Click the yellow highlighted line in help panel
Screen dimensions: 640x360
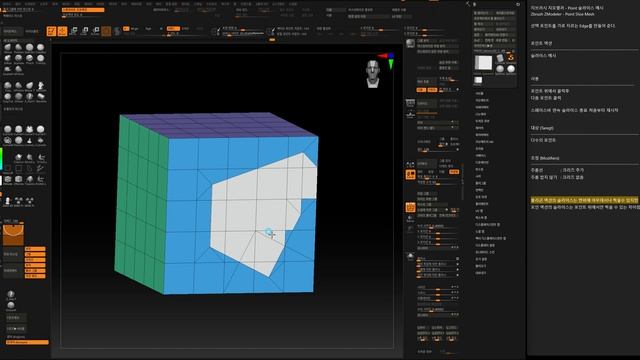584,200
